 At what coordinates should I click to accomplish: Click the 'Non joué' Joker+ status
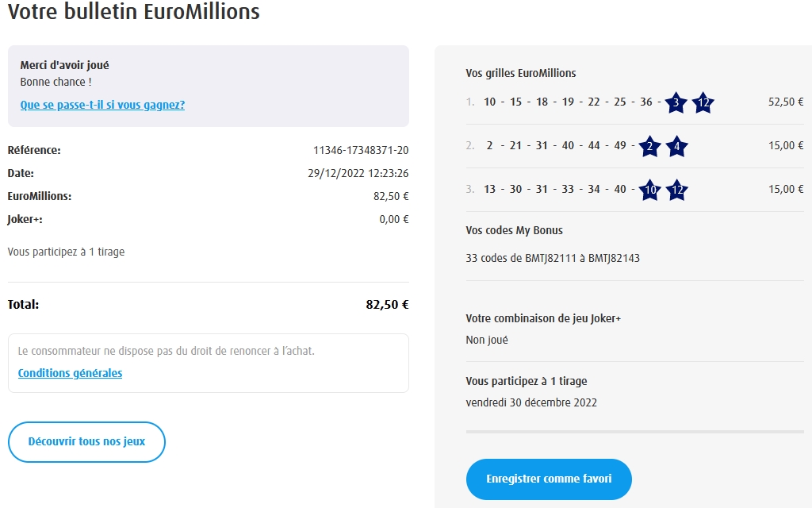click(x=487, y=340)
